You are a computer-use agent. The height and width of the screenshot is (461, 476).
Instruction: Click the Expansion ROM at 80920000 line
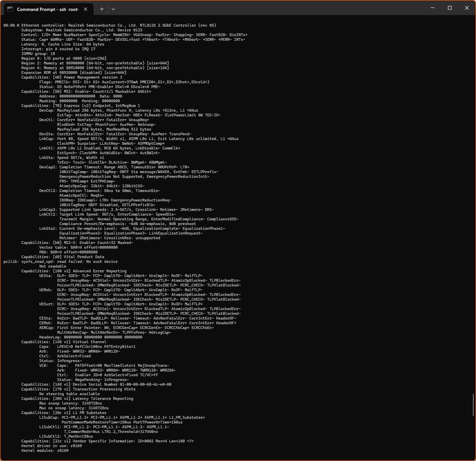(74, 72)
